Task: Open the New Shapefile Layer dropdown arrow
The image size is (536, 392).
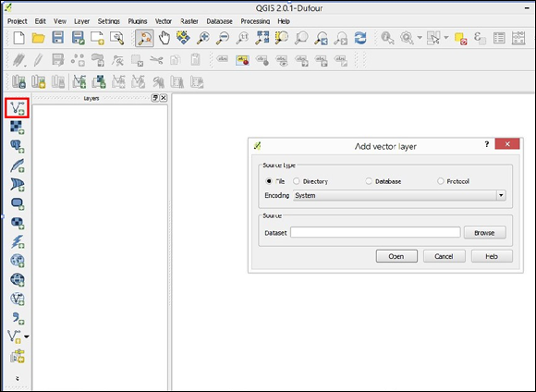Action: coord(27,337)
